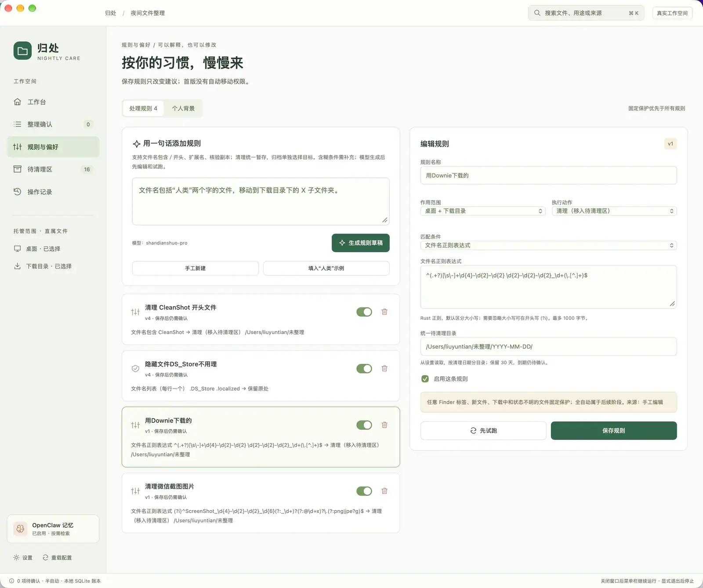This screenshot has width=703, height=588.
Task: Delete the 清理 CleanShot 开头文件 rule
Action: (384, 312)
